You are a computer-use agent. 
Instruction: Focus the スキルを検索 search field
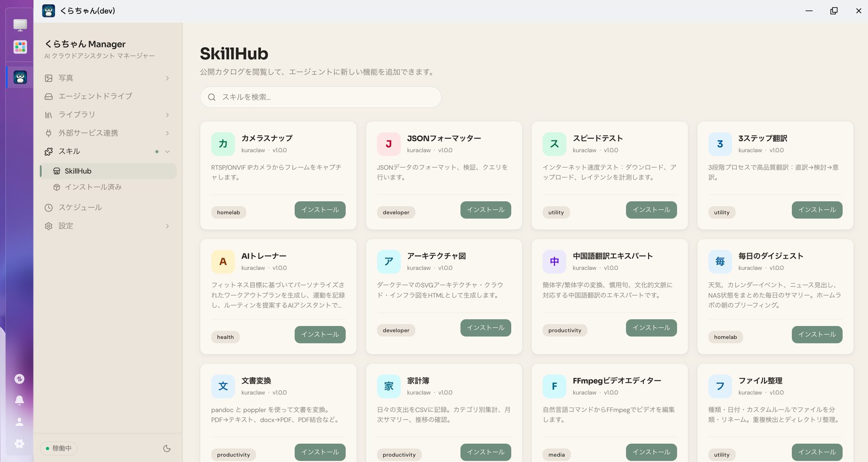pos(321,97)
